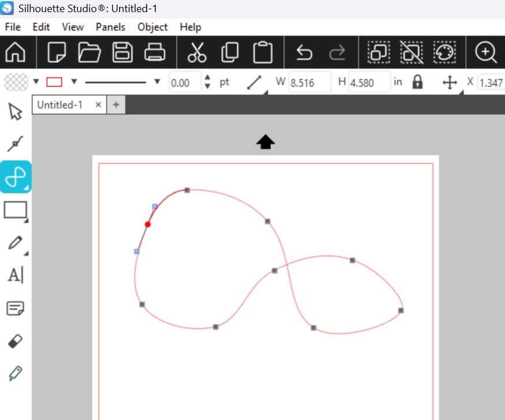Choose the Draw Rectangle tool
Image resolution: width=505 pixels, height=420 pixels.
(x=16, y=210)
